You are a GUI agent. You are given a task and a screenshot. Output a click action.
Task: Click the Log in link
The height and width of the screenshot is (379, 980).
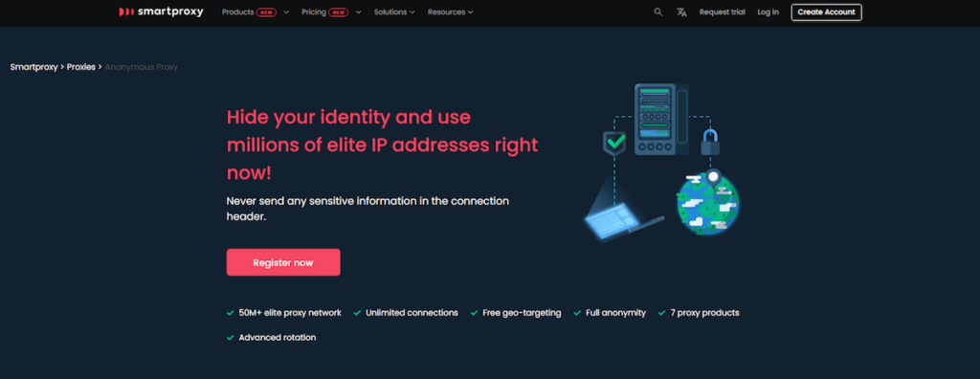pos(768,11)
